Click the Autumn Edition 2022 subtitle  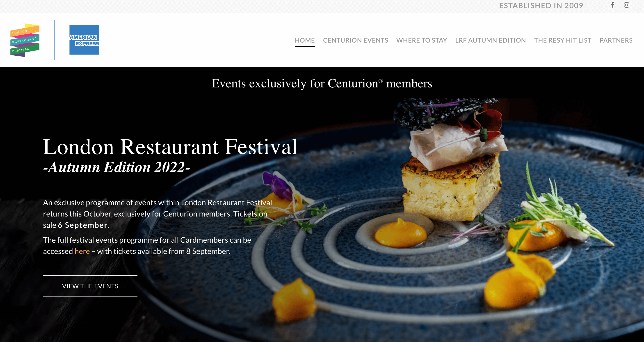point(116,167)
